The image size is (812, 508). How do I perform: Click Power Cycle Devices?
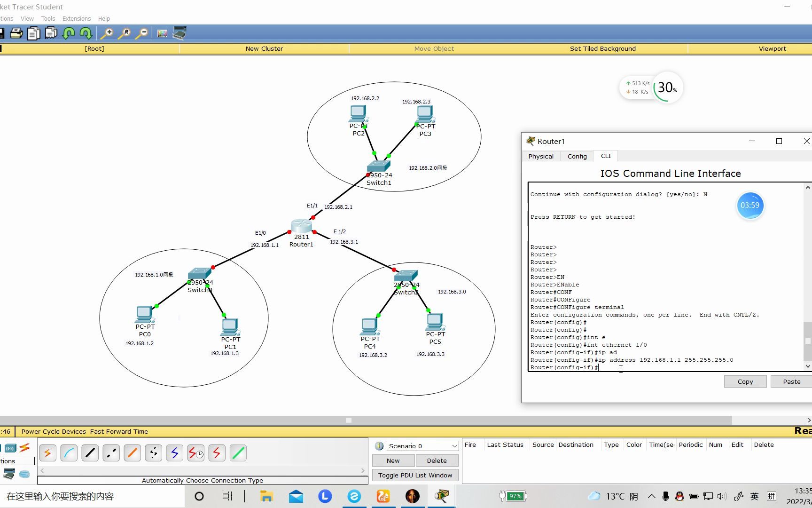click(54, 431)
